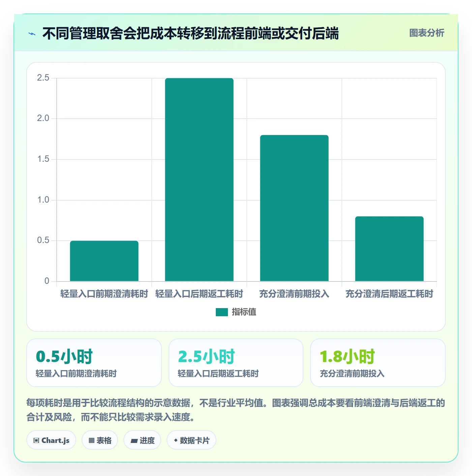
Task: Select the 数据卡片 tag chip
Action: 191,440
